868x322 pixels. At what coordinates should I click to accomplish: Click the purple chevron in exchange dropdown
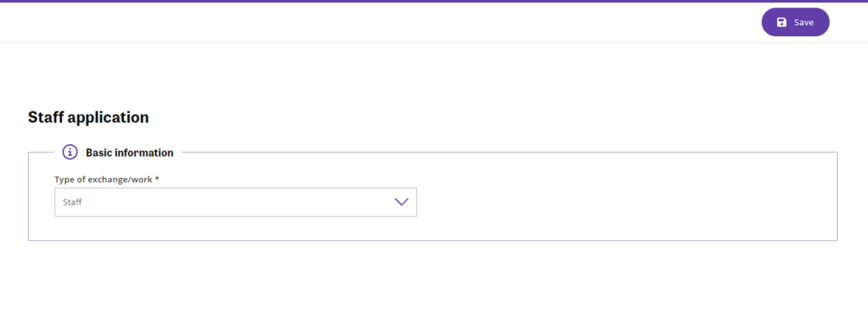[x=401, y=202]
